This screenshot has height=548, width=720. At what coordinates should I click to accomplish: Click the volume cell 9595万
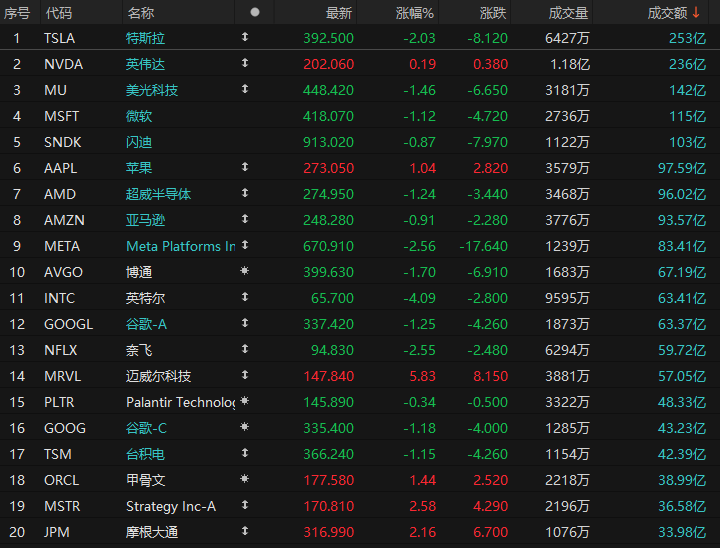click(x=567, y=298)
